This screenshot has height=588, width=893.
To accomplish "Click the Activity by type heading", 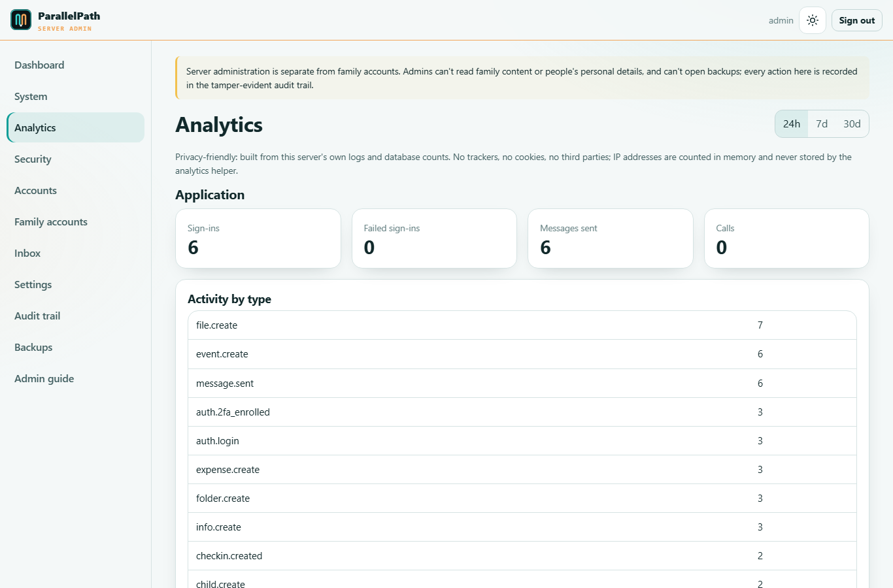I will click(229, 299).
